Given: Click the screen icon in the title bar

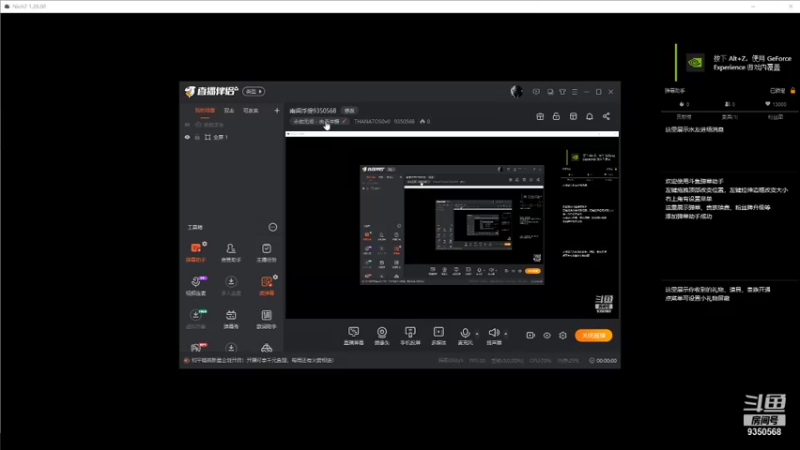Looking at the screenshot, I should 550,92.
